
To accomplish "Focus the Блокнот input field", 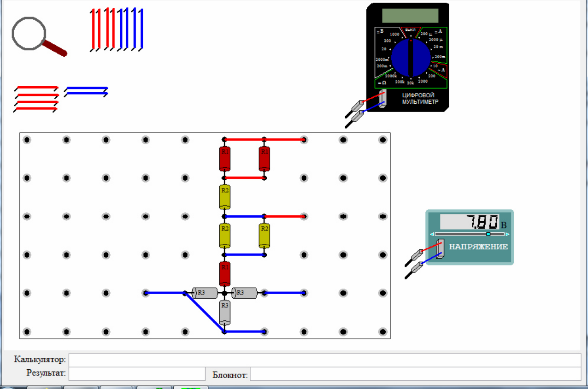I will coord(416,374).
